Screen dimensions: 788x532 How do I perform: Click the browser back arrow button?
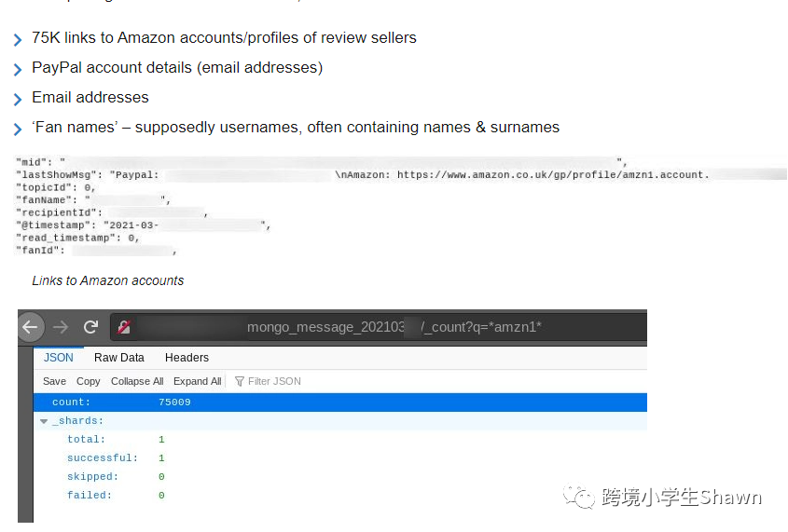tap(30, 327)
